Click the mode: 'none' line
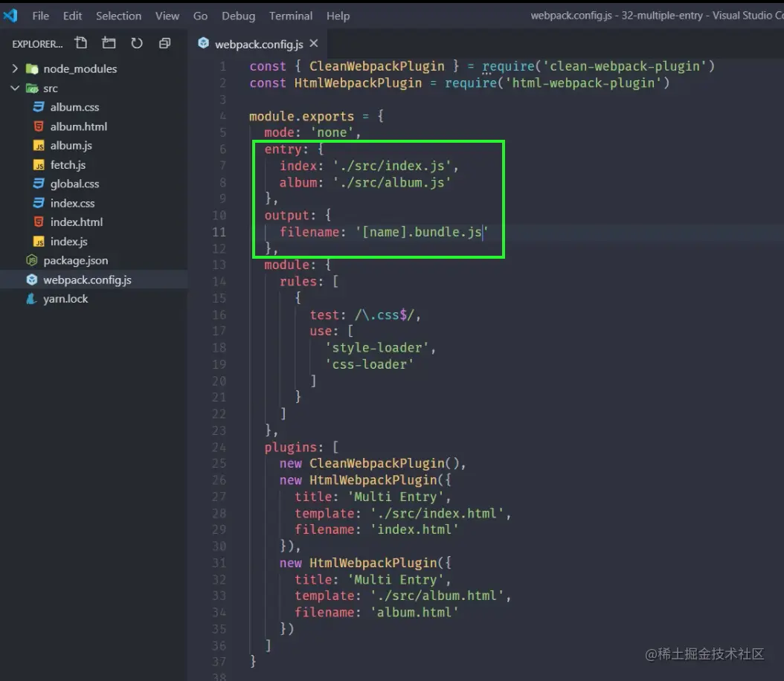Image resolution: width=784 pixels, height=681 pixels. coord(312,132)
